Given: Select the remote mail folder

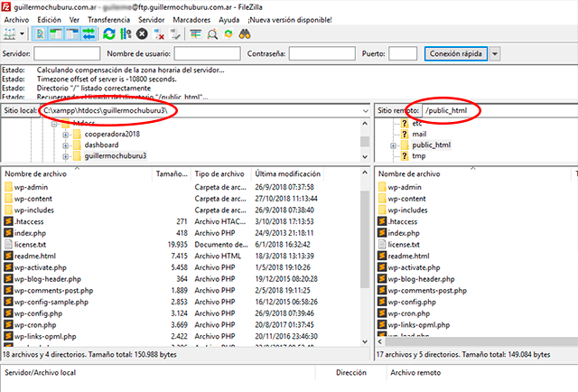Looking at the screenshot, I should (x=419, y=134).
